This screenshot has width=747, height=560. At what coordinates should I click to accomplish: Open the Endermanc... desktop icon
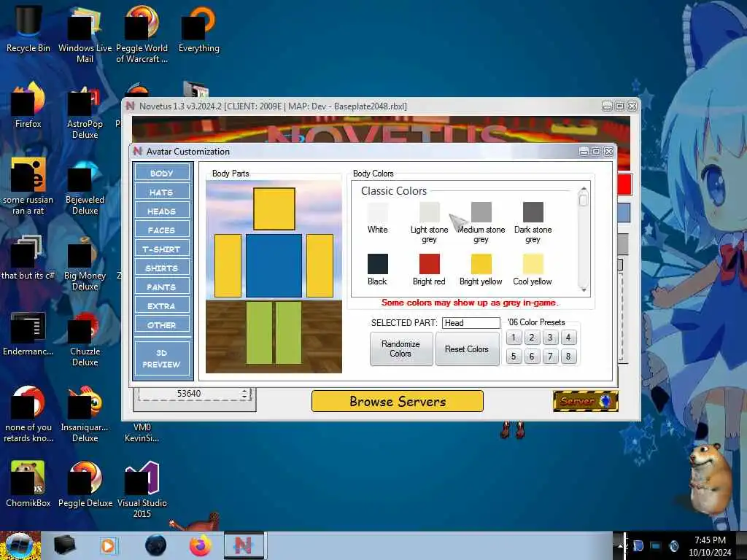coord(28,334)
